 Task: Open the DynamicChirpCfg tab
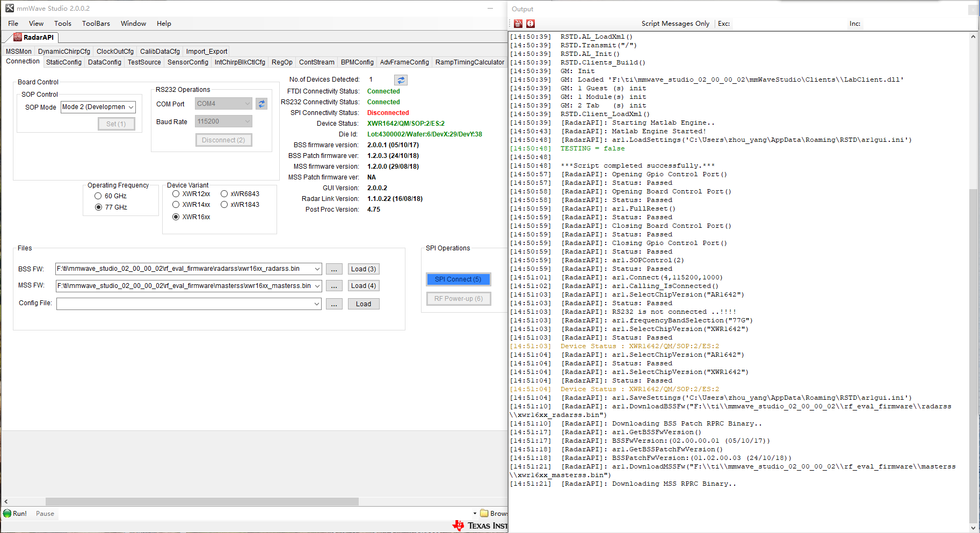(x=64, y=52)
